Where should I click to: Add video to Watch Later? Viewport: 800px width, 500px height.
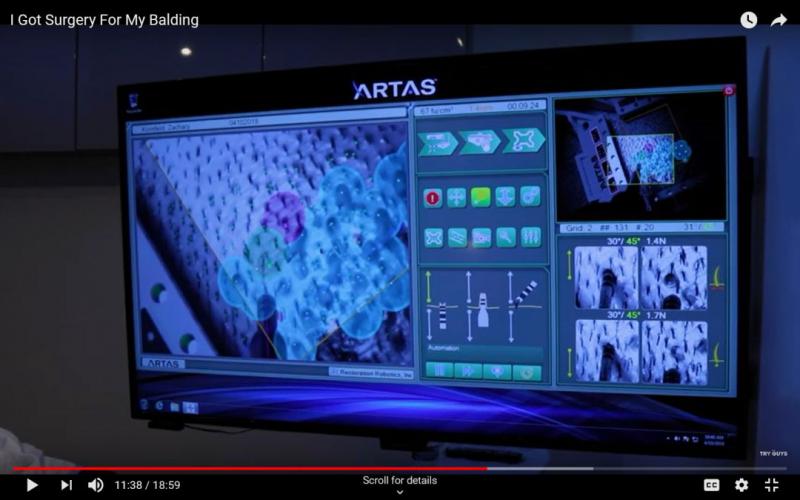(748, 20)
